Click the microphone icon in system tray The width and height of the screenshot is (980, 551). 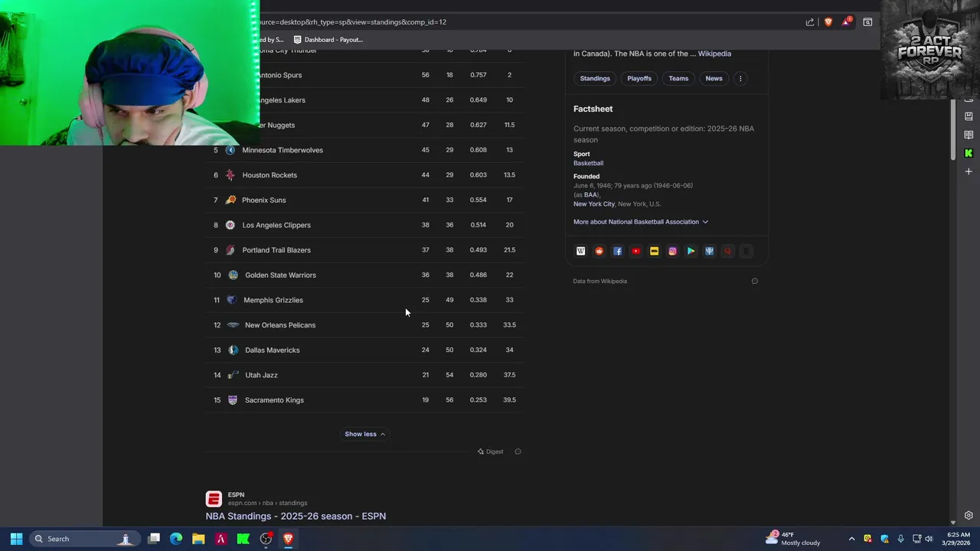900,539
